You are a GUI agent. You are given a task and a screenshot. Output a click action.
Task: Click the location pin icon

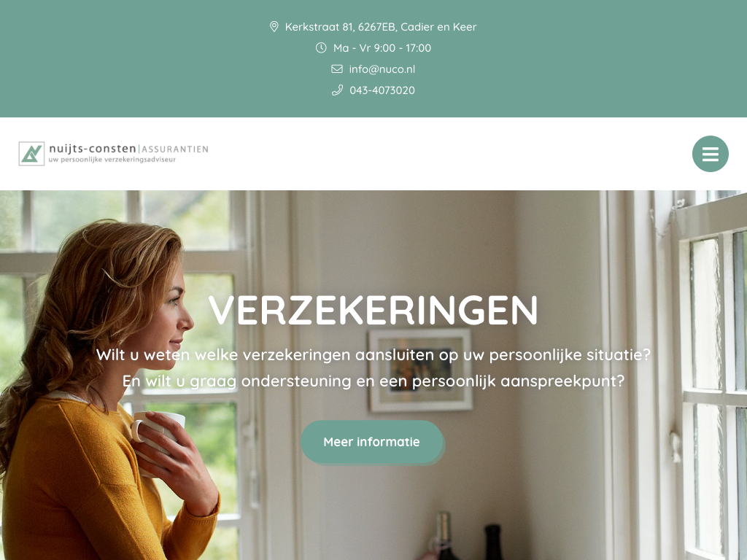tap(274, 27)
